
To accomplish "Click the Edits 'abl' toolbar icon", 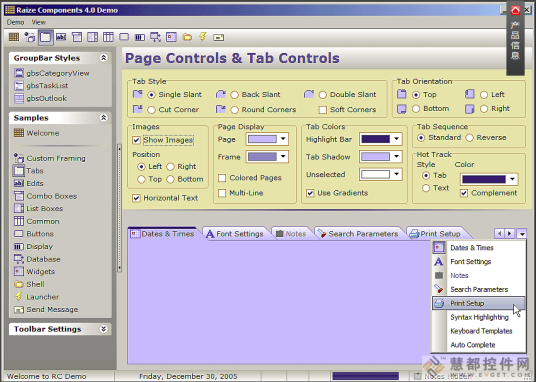I will [61, 37].
